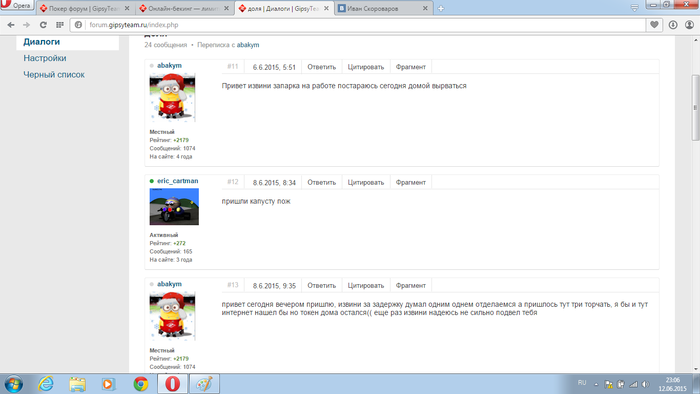This screenshot has width=700, height=394.
Task: Click 'Фрагмент' on message #12
Action: coord(411,182)
